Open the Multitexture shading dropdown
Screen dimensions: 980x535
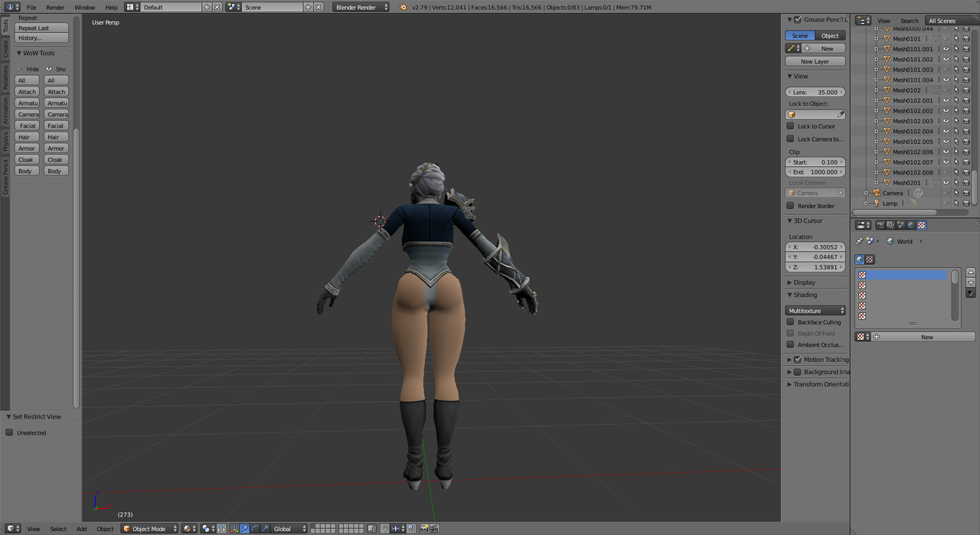(x=815, y=311)
